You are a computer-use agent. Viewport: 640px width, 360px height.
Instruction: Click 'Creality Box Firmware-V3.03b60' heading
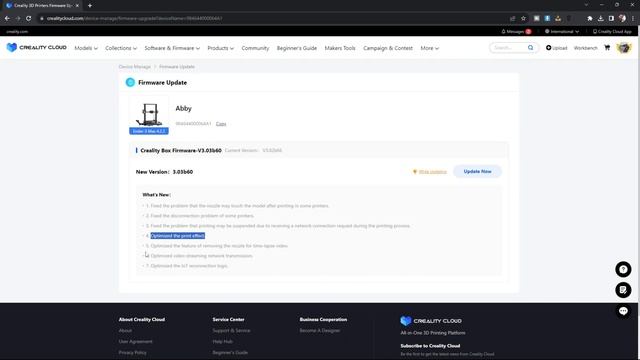click(x=181, y=151)
